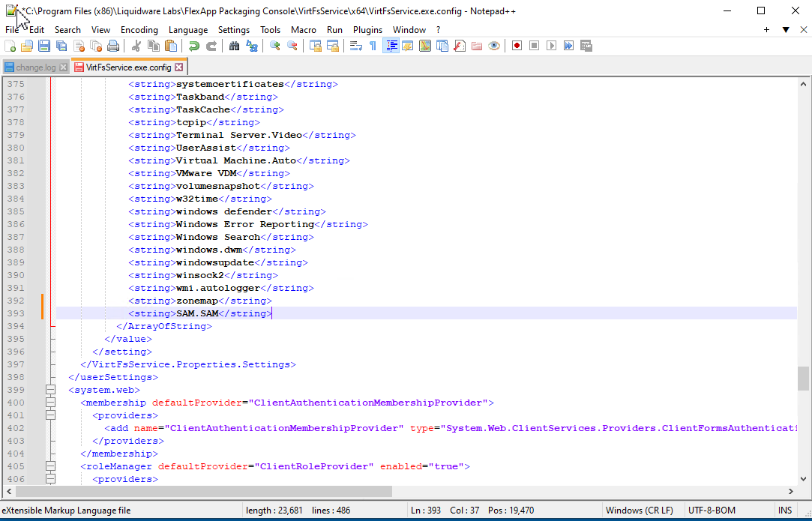Click the Folder as Workspace icon

pos(475,46)
